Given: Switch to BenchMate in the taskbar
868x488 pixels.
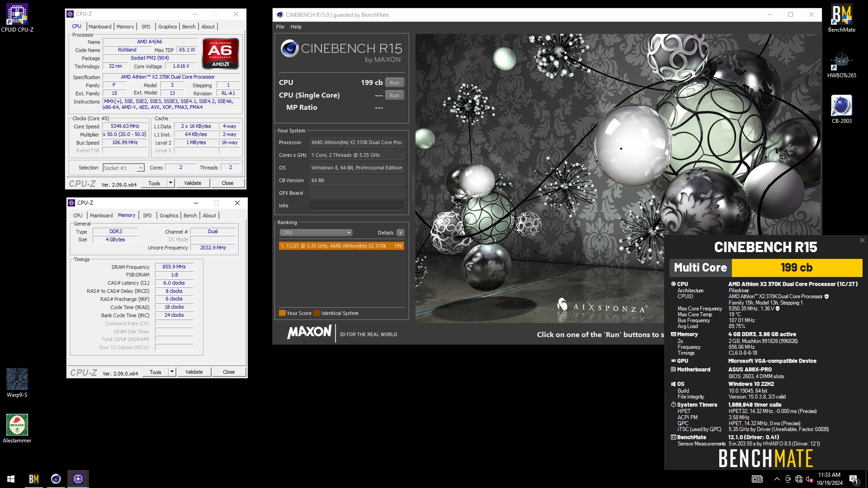Looking at the screenshot, I should coord(34,479).
